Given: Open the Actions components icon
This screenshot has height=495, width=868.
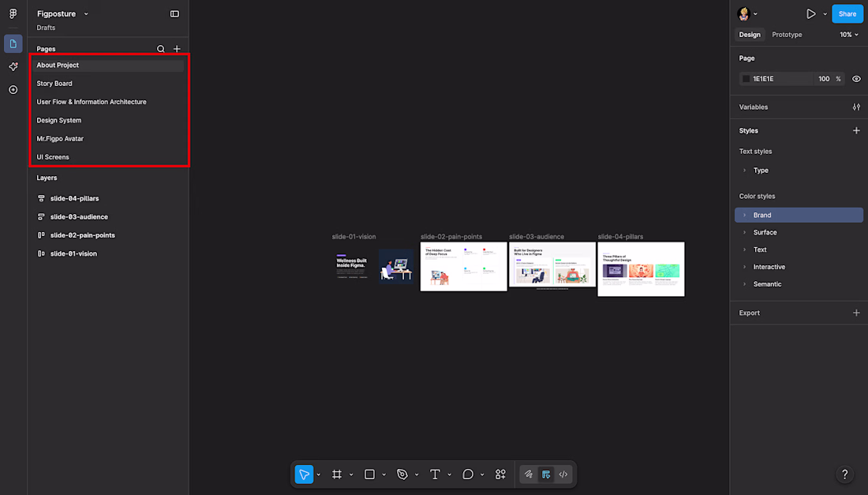Looking at the screenshot, I should click(500, 474).
